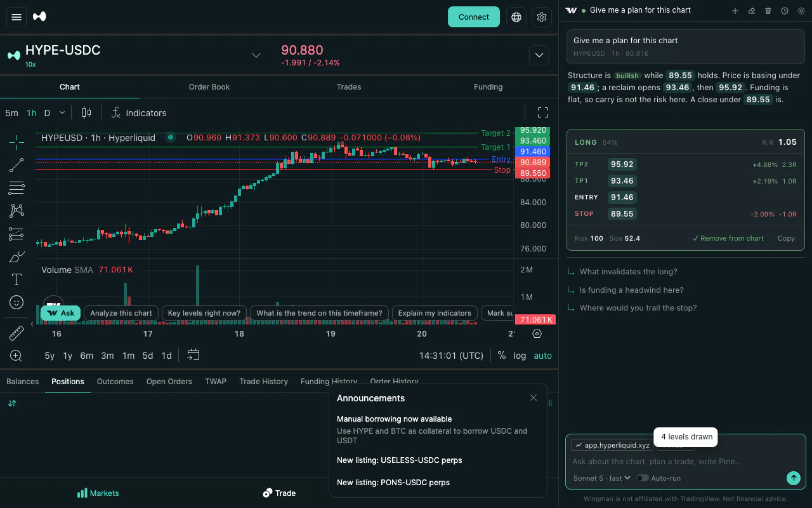Toggle fullscreen chart mode
Screen dimensions: 812x508
[x=543, y=113]
